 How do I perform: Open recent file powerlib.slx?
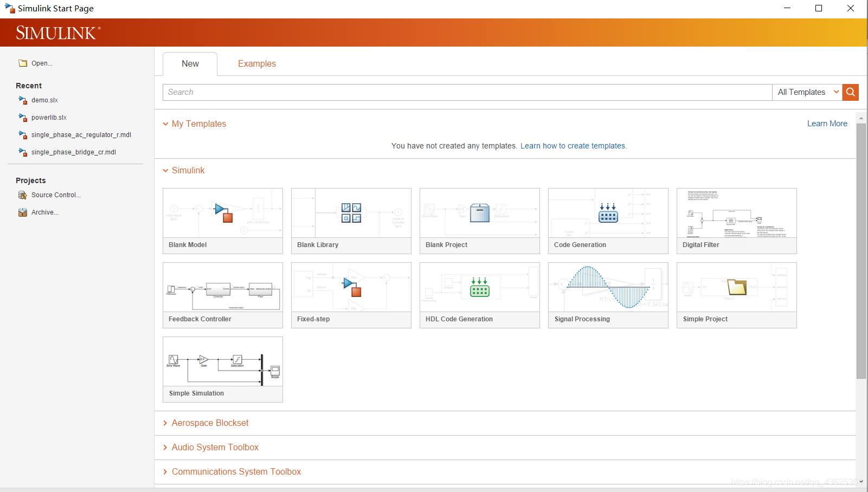point(49,118)
